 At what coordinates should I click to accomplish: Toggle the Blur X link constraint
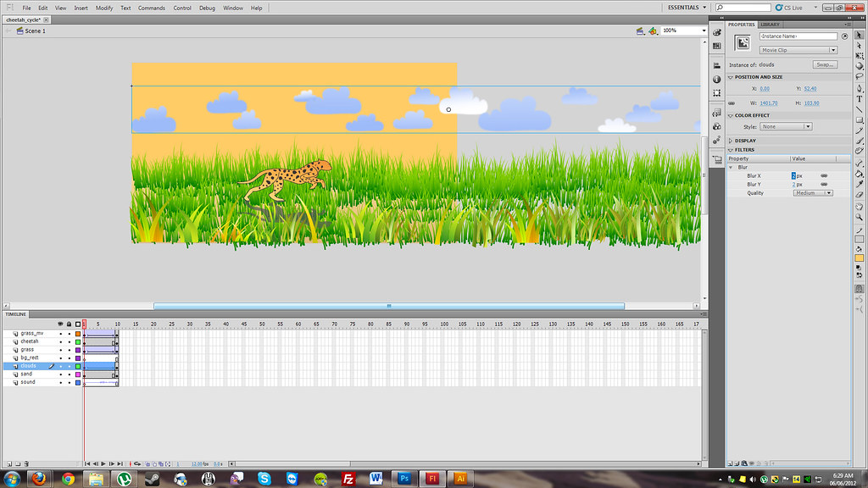[x=824, y=176]
